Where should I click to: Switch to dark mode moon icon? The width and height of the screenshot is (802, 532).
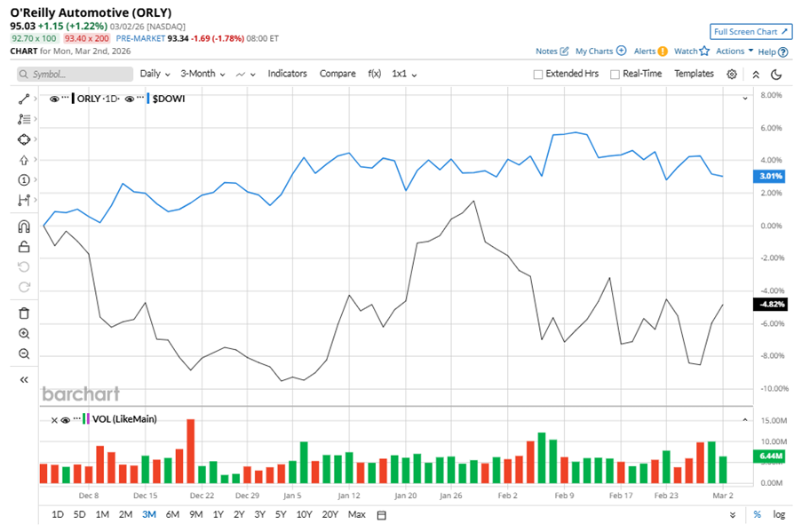pyautogui.click(x=776, y=75)
